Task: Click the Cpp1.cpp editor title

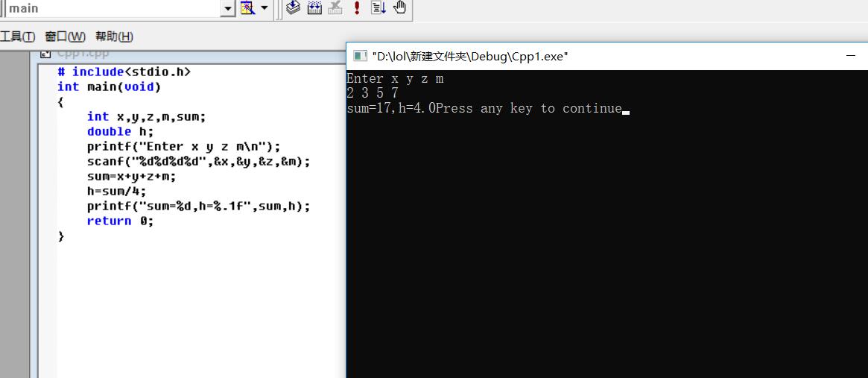Action: 83,54
